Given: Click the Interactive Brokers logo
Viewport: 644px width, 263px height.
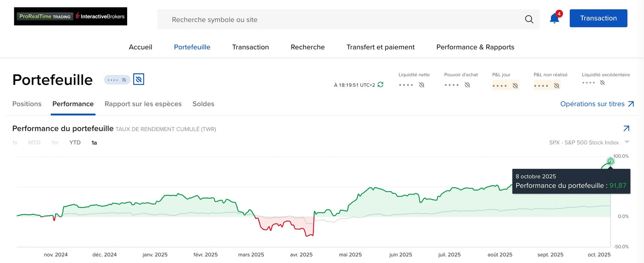Looking at the screenshot, I should click(101, 17).
